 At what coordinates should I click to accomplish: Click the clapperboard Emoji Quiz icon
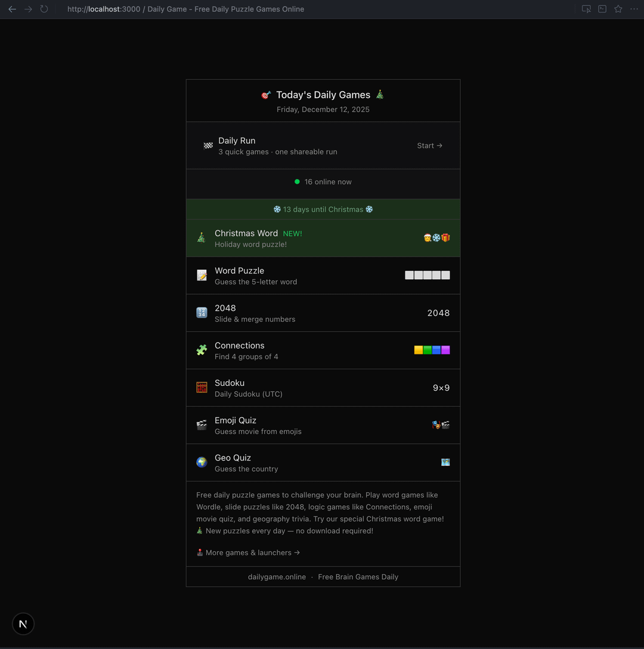[202, 425]
